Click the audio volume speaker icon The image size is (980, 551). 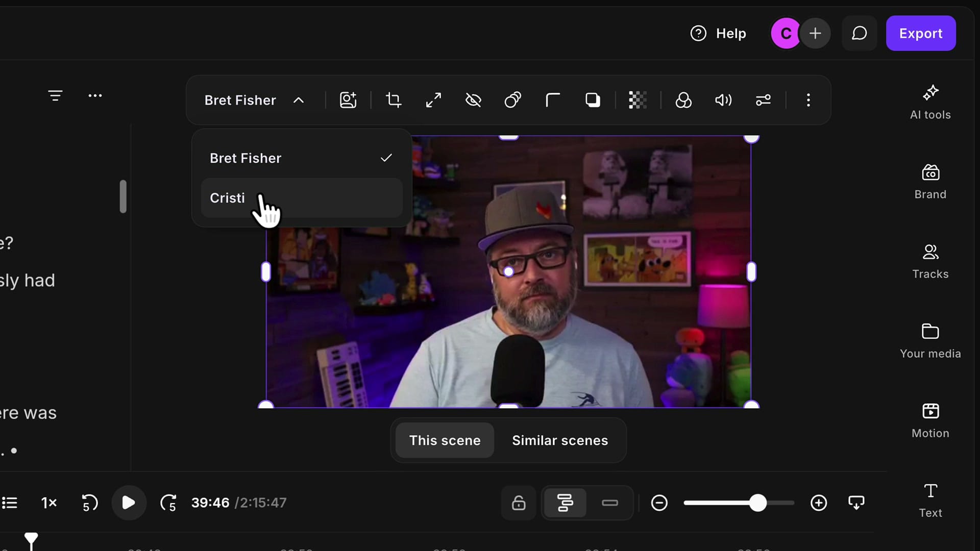(x=723, y=100)
